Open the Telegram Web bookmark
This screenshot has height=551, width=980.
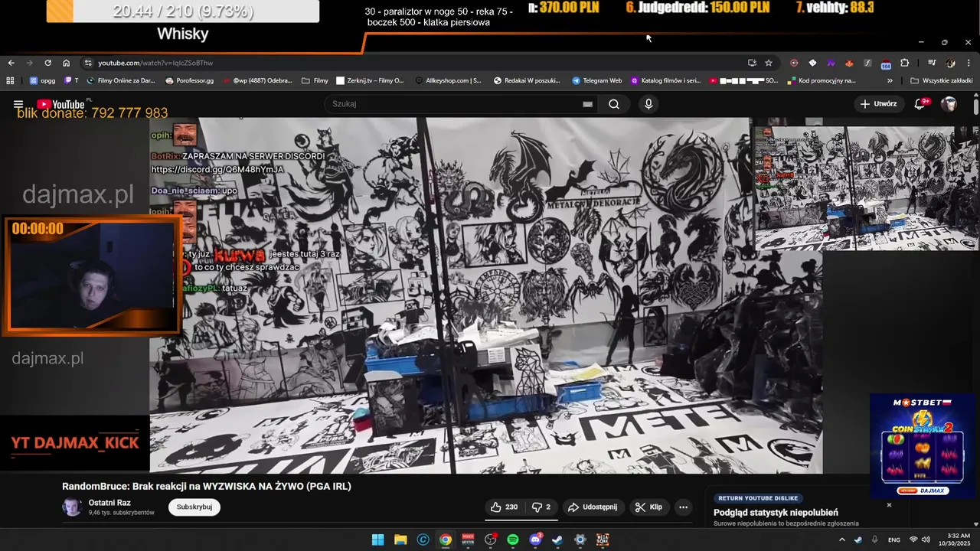(596, 80)
